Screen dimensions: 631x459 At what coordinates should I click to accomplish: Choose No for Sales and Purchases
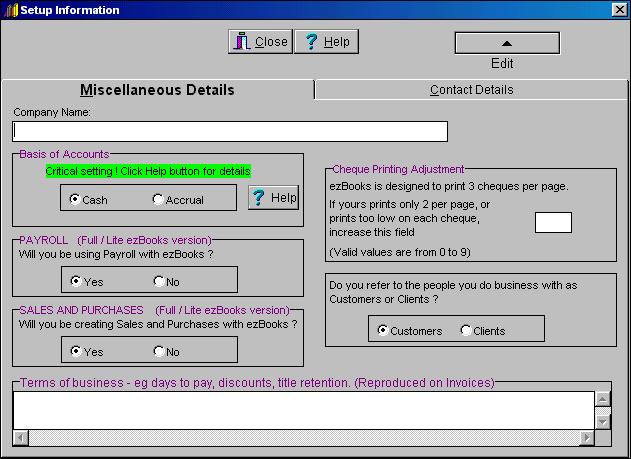pos(167,351)
